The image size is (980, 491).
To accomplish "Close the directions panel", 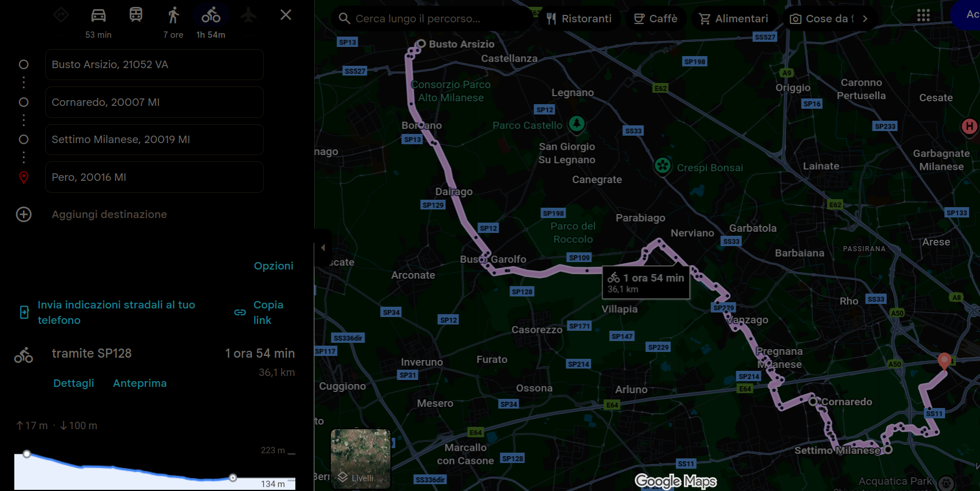I will tap(286, 15).
